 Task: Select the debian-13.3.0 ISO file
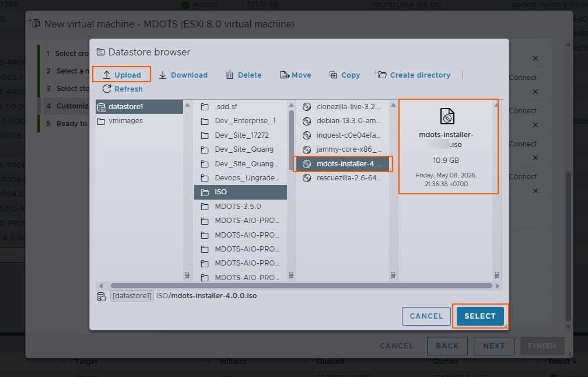pyautogui.click(x=342, y=121)
